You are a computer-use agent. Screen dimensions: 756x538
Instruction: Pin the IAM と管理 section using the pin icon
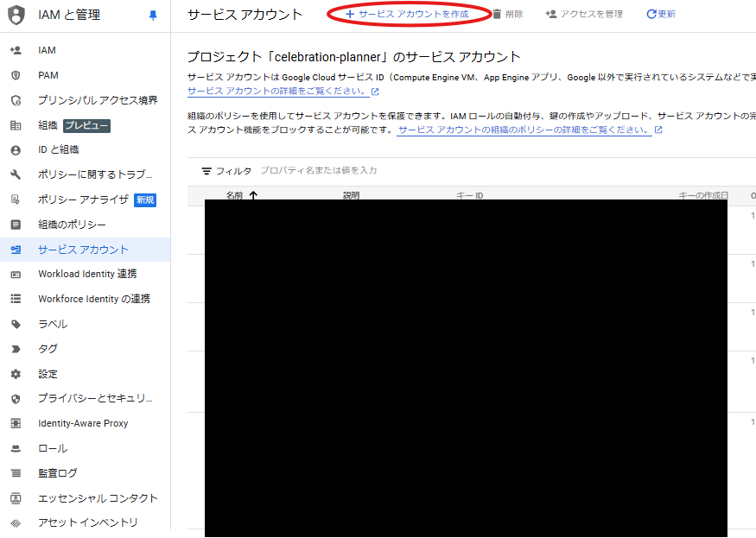click(154, 15)
